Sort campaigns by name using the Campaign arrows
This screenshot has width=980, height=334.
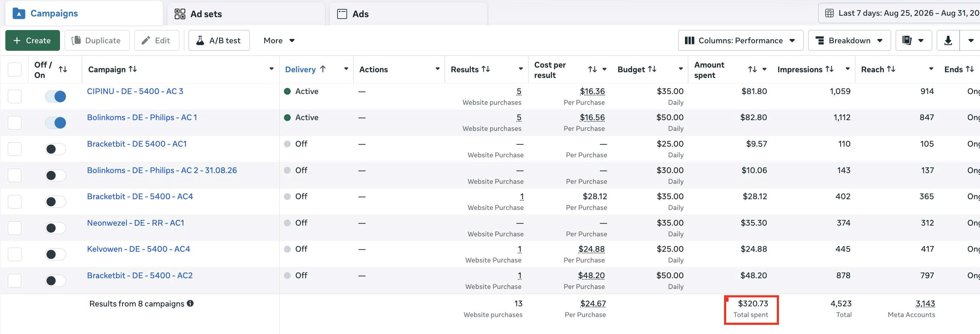(133, 69)
